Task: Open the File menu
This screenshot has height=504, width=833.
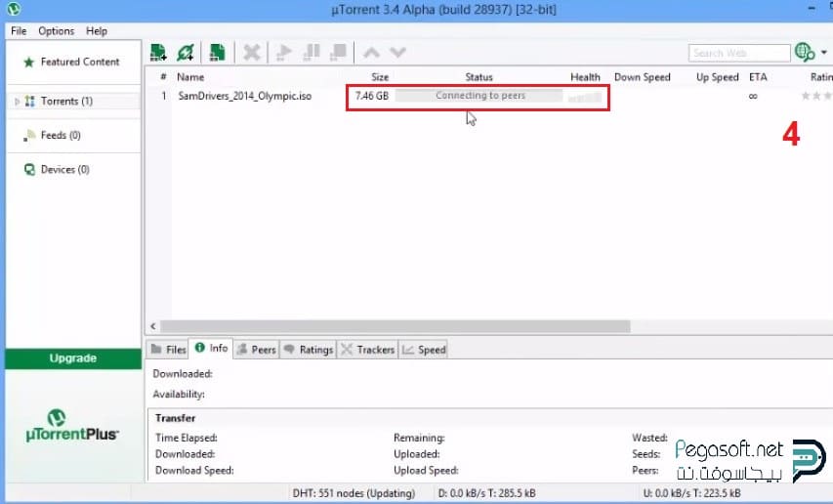Action: (x=19, y=31)
